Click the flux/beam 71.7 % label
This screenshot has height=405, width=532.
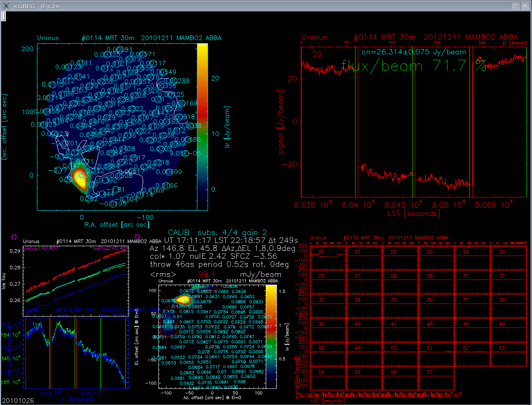point(413,66)
